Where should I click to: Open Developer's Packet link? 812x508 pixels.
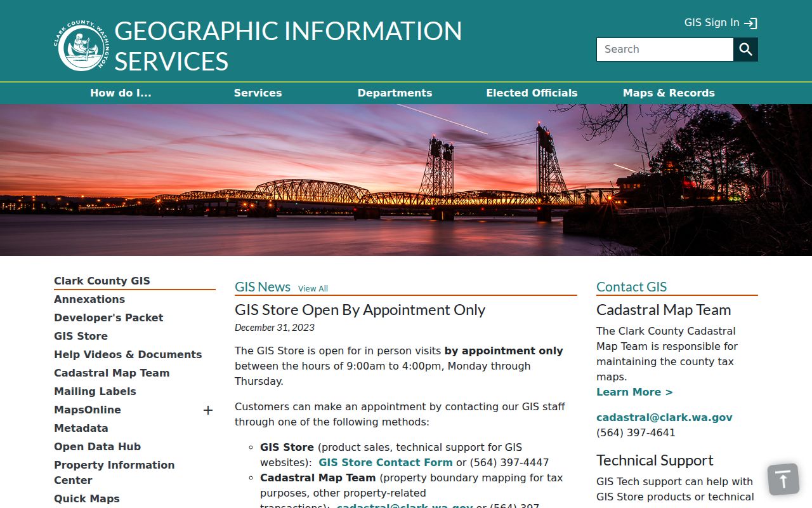pyautogui.click(x=108, y=317)
